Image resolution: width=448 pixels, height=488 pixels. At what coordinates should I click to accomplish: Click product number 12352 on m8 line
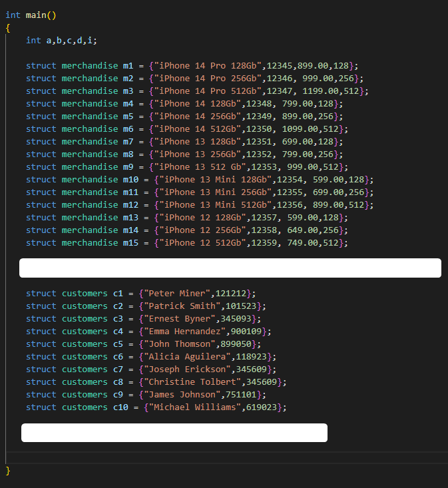point(259,154)
